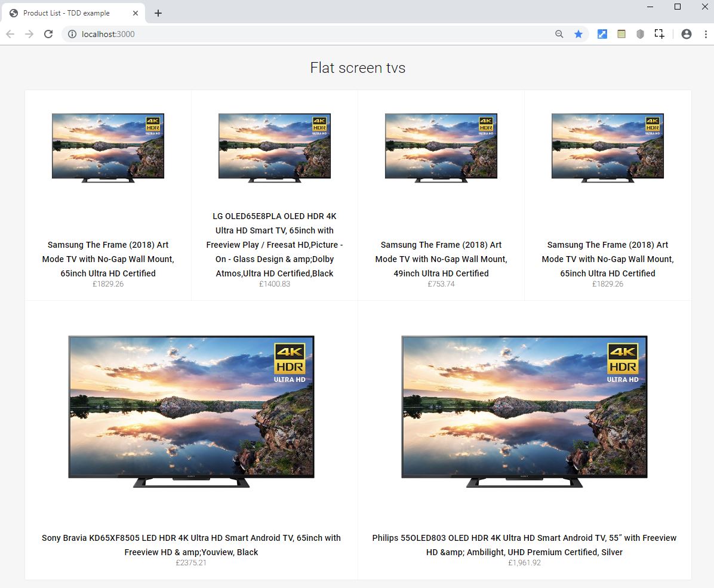Maximize the browser window

678,7
